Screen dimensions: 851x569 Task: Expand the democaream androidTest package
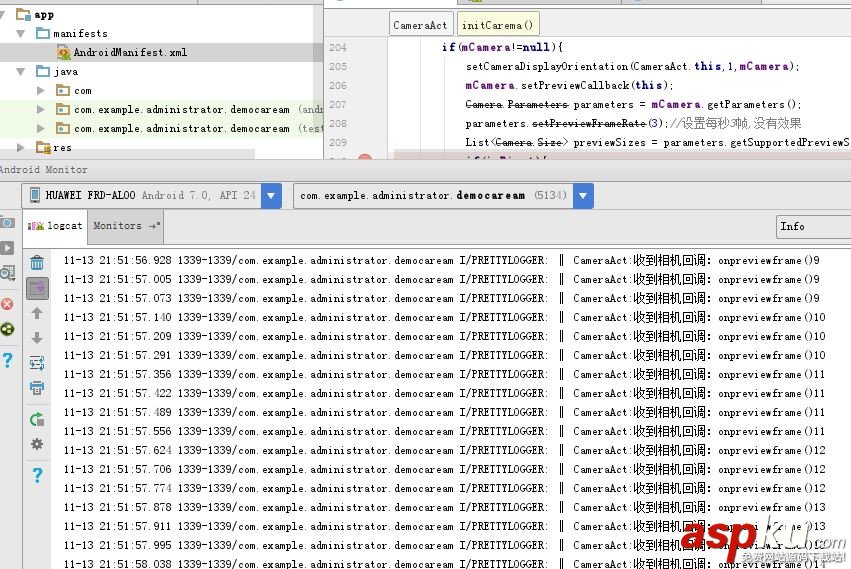[x=41, y=110]
